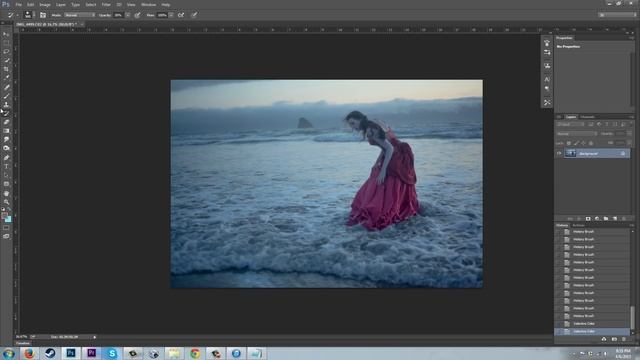This screenshot has width=640, height=360.
Task: Select the Rectangular Marquee tool
Action: coord(6,43)
